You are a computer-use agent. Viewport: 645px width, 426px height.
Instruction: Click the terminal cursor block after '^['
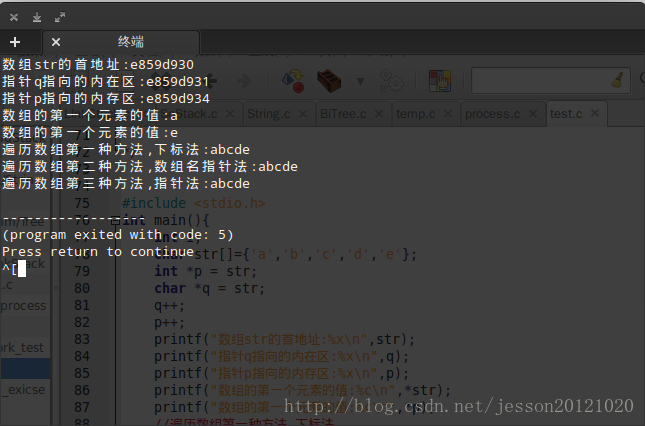click(x=22, y=269)
